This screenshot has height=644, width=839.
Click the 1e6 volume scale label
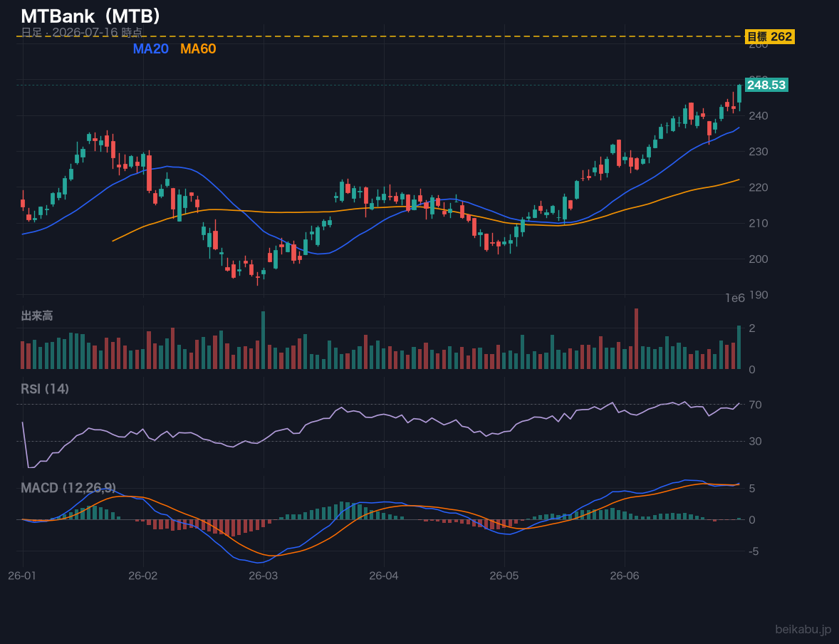[x=735, y=298]
